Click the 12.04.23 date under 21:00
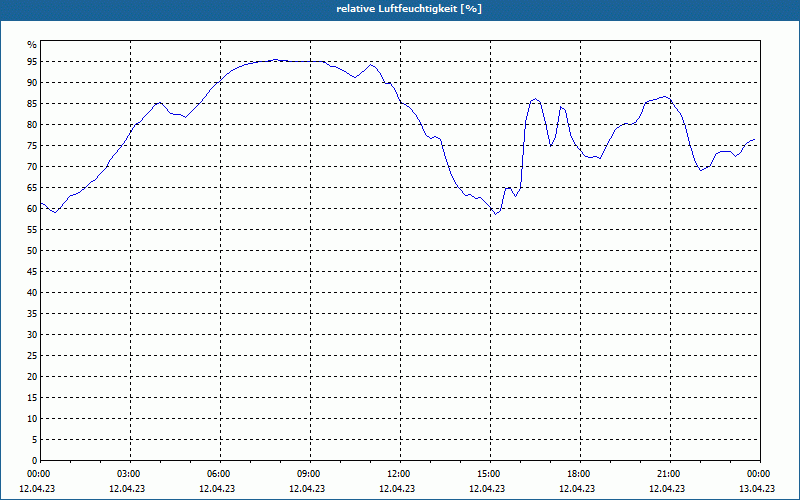This screenshot has width=800, height=500. 667,489
